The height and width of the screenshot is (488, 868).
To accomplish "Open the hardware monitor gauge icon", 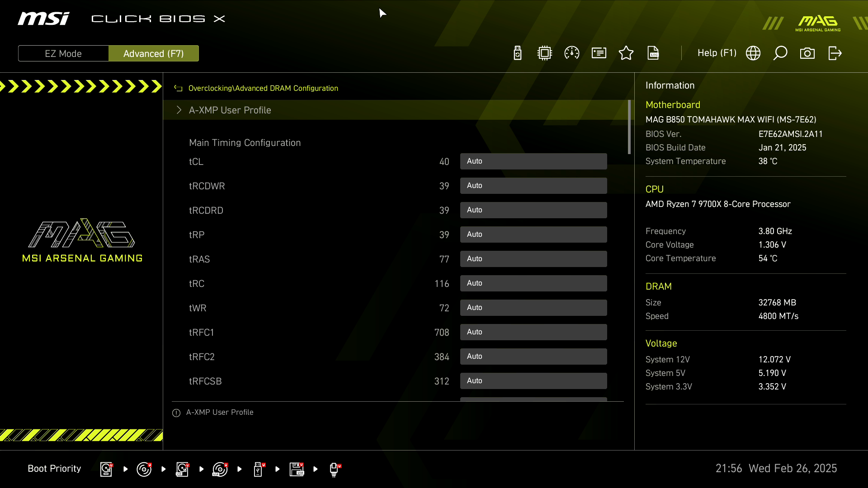I will (x=572, y=53).
